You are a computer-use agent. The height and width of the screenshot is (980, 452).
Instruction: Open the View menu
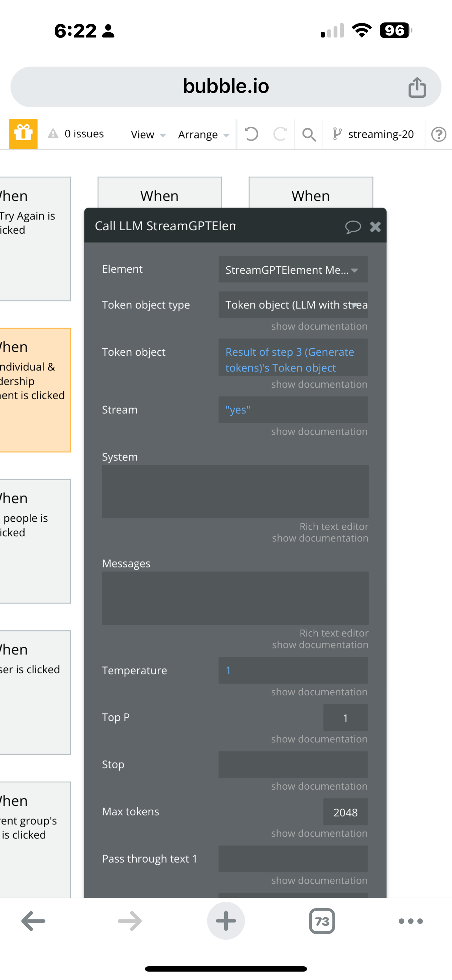pyautogui.click(x=148, y=135)
